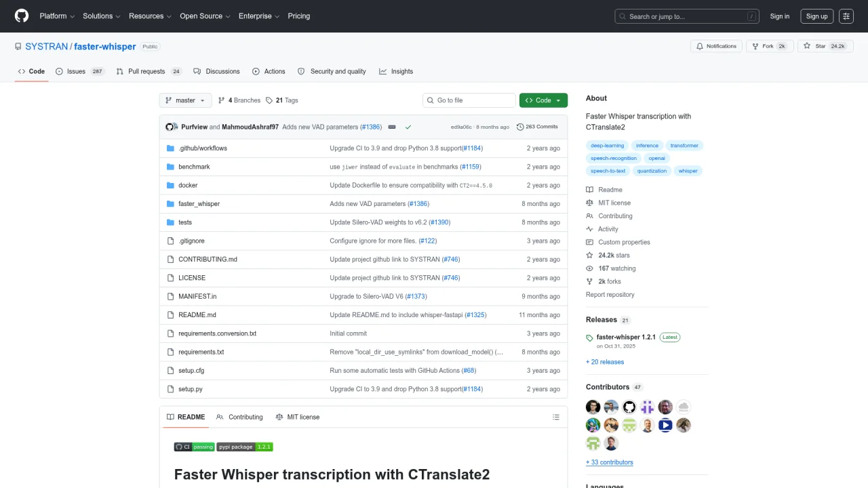Focus the Go to file input
This screenshot has height=488, width=868.
[469, 100]
